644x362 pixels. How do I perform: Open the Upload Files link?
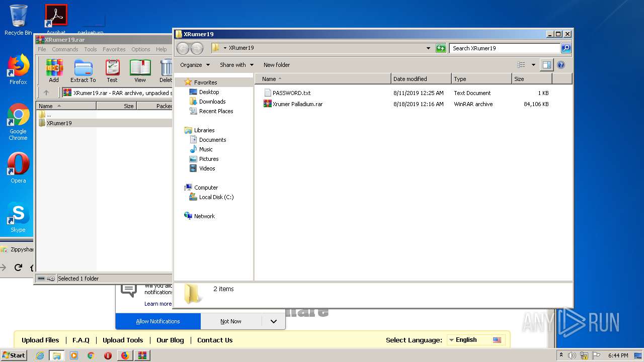(40, 340)
